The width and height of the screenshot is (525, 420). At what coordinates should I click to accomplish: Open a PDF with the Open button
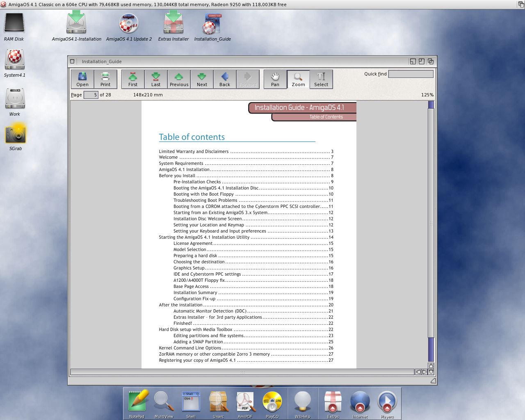tap(82, 79)
